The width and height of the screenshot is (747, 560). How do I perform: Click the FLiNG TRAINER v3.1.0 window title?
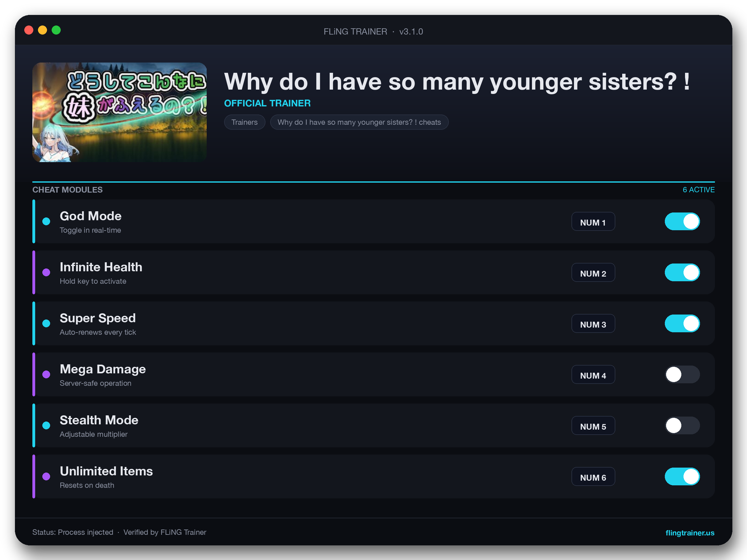coord(373,31)
